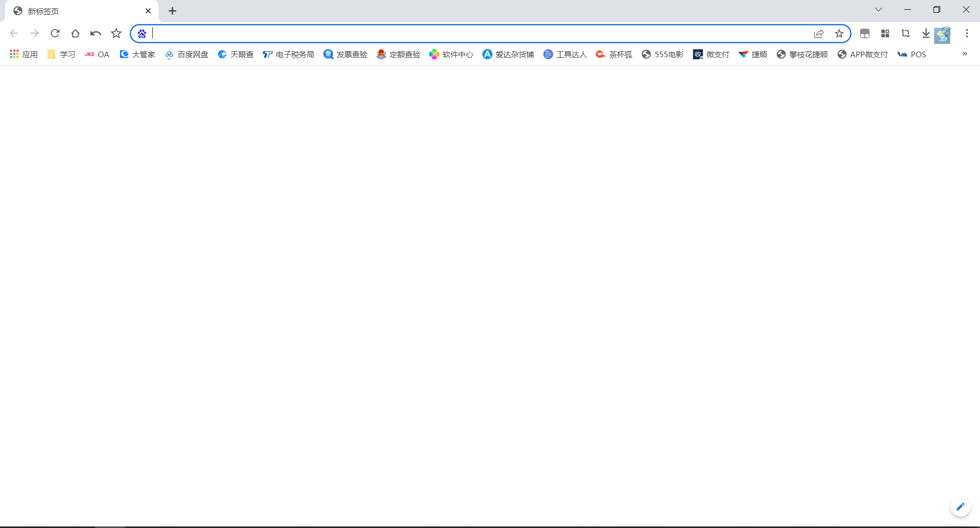Open the 爱达杂货铺 bookmark

point(508,54)
